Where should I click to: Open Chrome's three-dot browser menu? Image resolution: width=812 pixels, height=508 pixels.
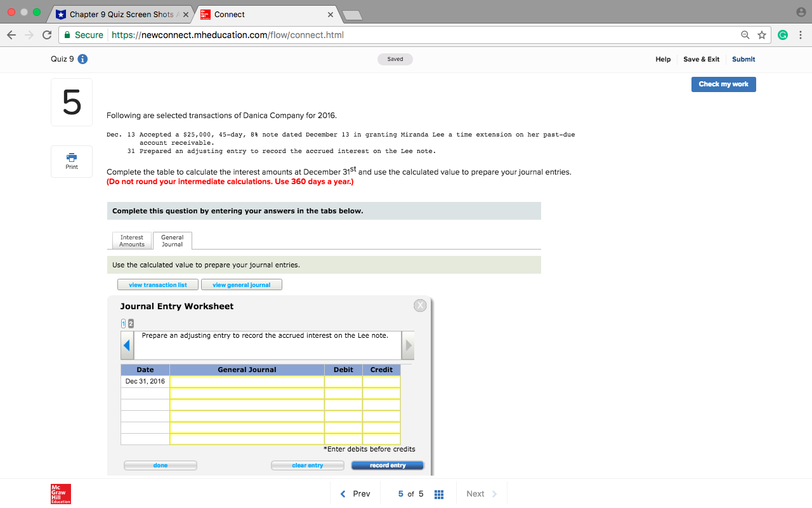coord(801,35)
